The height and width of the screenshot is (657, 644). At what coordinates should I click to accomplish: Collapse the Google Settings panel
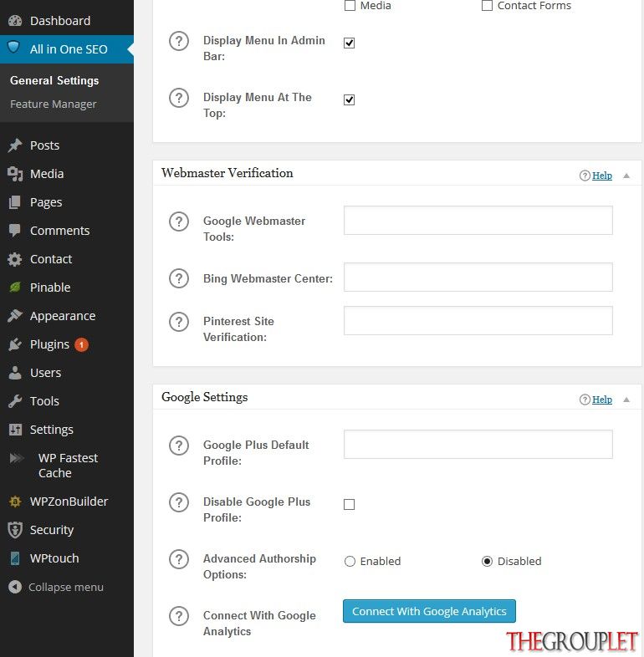626,400
